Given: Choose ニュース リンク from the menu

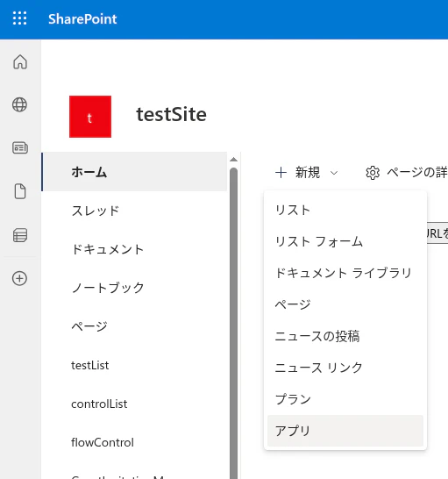Looking at the screenshot, I should 345,368.
